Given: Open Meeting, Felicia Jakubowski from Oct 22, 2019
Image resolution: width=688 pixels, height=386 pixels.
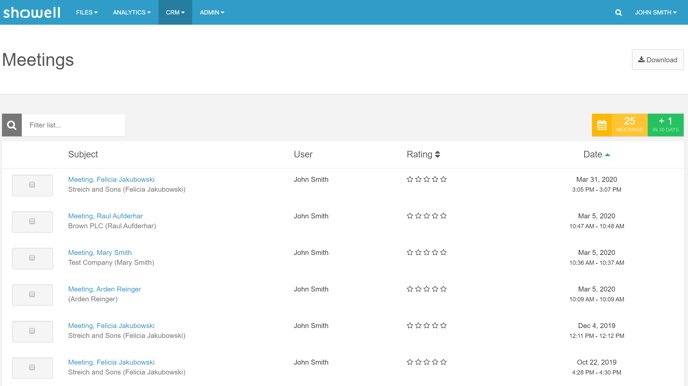Looking at the screenshot, I should [x=111, y=362].
